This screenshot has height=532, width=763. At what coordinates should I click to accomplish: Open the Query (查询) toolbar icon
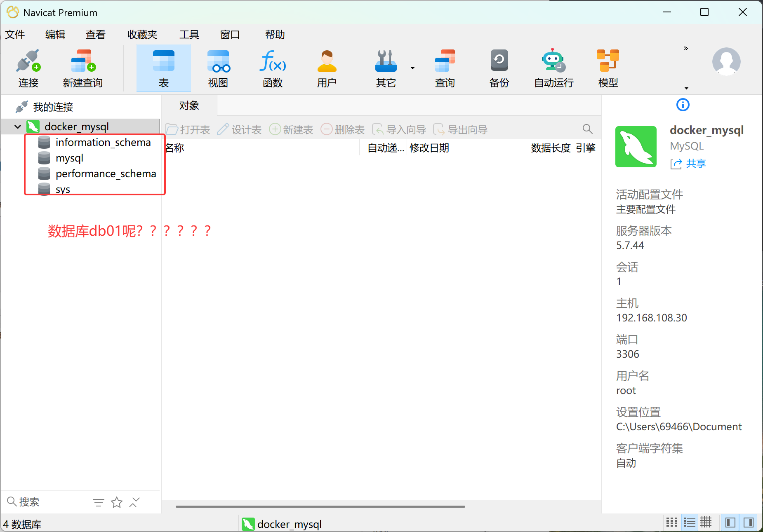click(445, 68)
